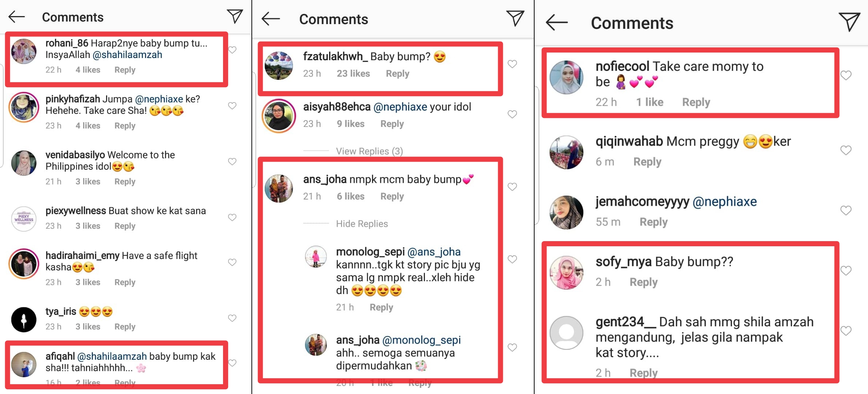Image resolution: width=868 pixels, height=394 pixels.
Task: Click back arrow in the right Comments panel
Action: click(556, 23)
